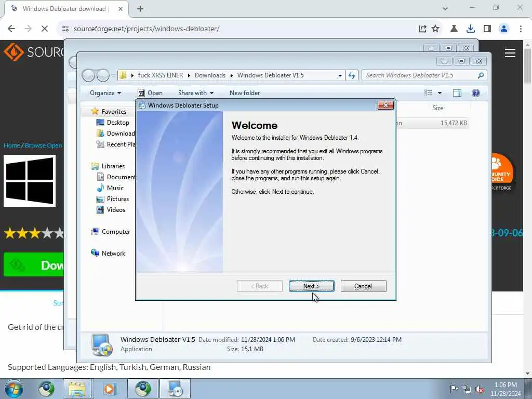Screen dimensions: 532x399
Task: Click the taskbar clock showing 1:06 PM
Action: pos(506,389)
